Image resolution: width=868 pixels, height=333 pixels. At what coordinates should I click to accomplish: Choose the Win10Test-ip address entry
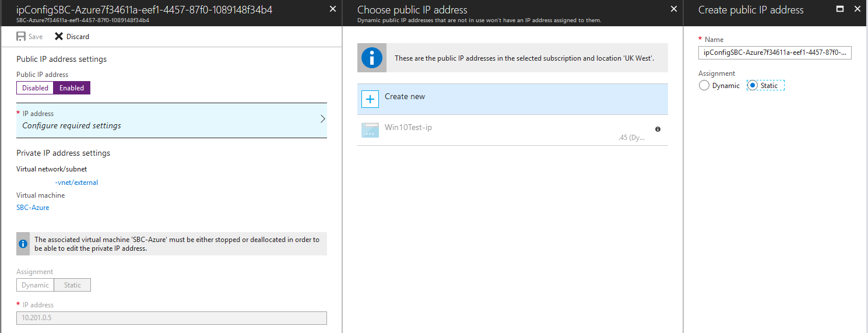[512, 131]
